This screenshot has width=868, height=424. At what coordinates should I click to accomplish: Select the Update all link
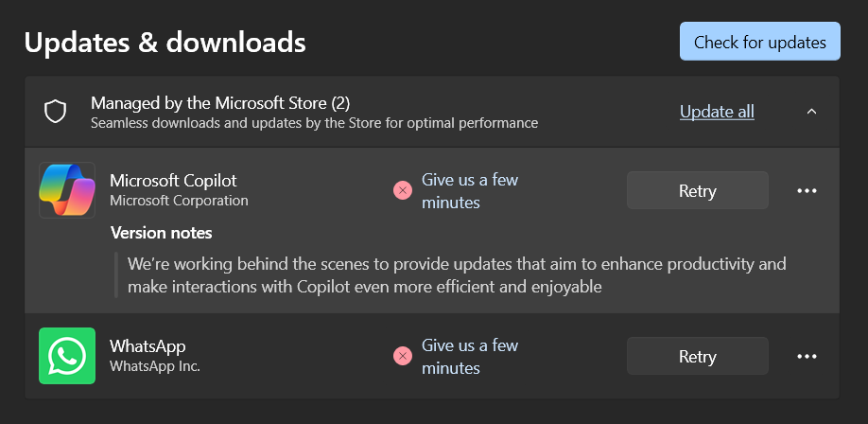(x=717, y=112)
